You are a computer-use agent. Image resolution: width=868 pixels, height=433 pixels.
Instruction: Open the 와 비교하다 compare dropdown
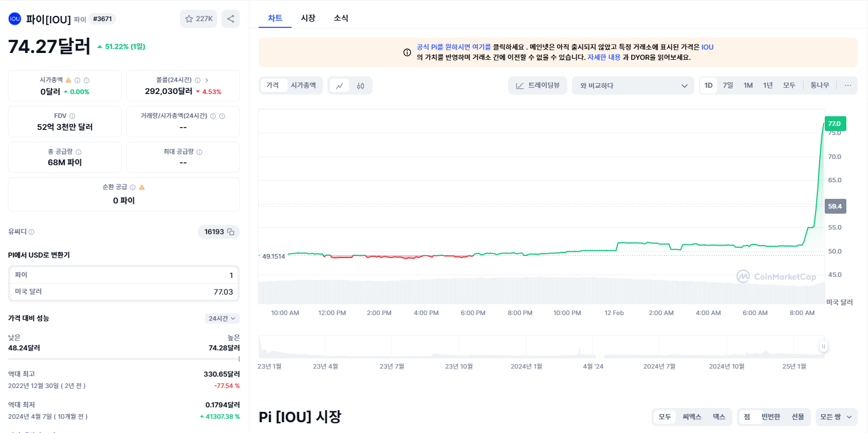633,85
